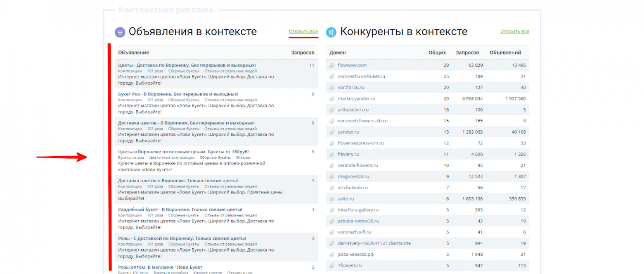This screenshot has width=644, height=274.
Task: Click the paperclip icon next to market.yandex.ru
Action: [331, 99]
